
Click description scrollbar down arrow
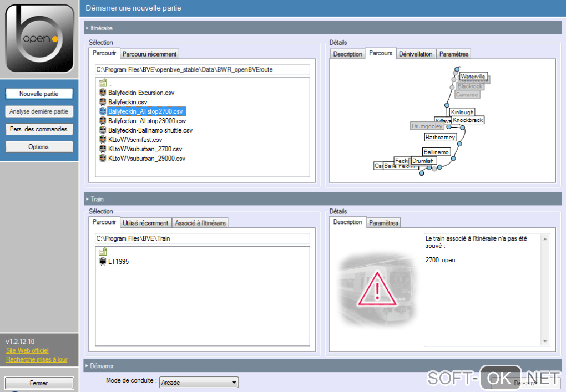[x=545, y=341]
